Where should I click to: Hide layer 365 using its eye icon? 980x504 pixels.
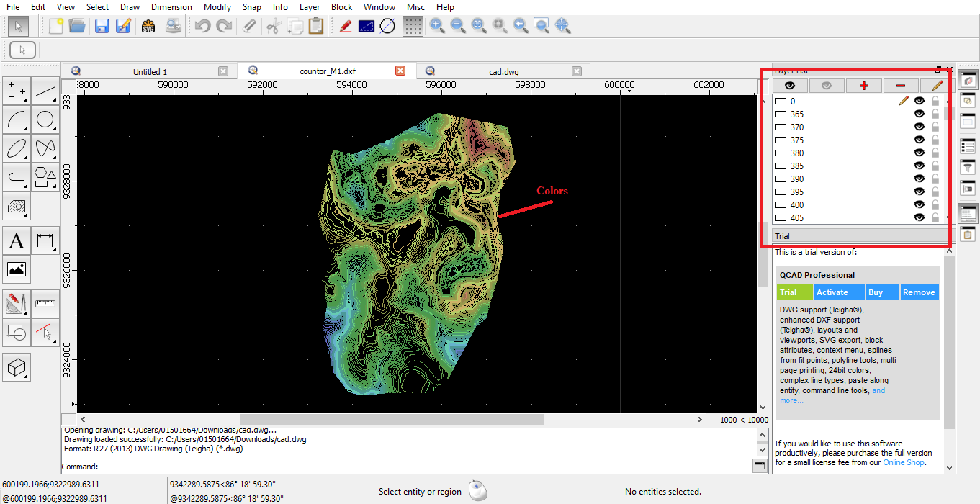920,114
